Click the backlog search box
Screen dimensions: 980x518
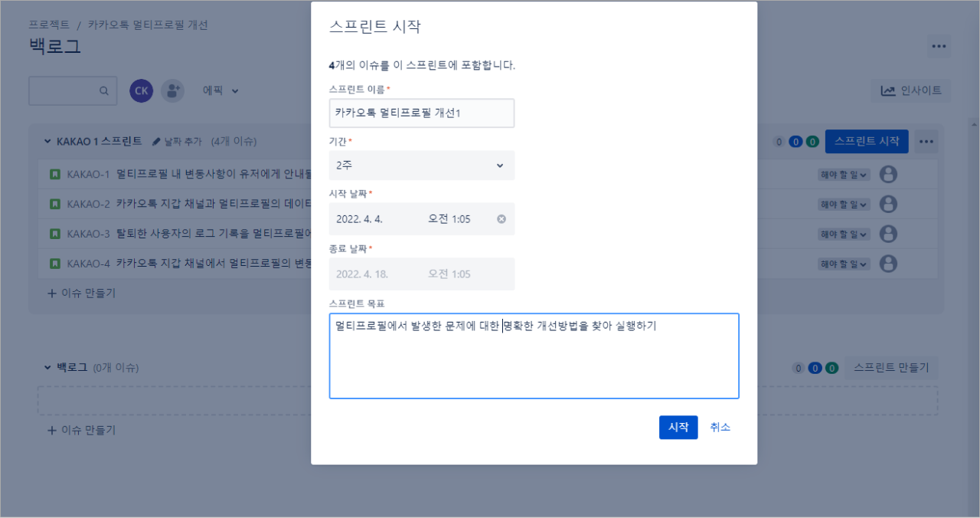(x=73, y=90)
